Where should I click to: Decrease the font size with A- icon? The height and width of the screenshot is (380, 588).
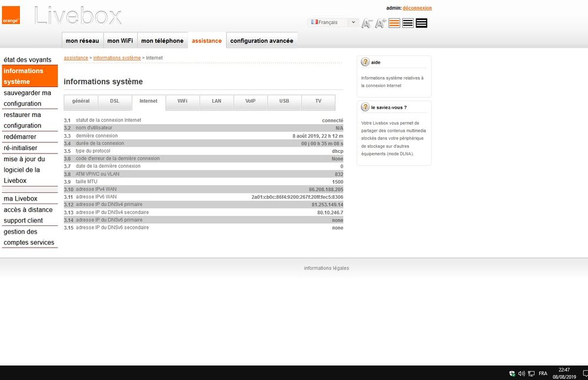click(x=366, y=23)
